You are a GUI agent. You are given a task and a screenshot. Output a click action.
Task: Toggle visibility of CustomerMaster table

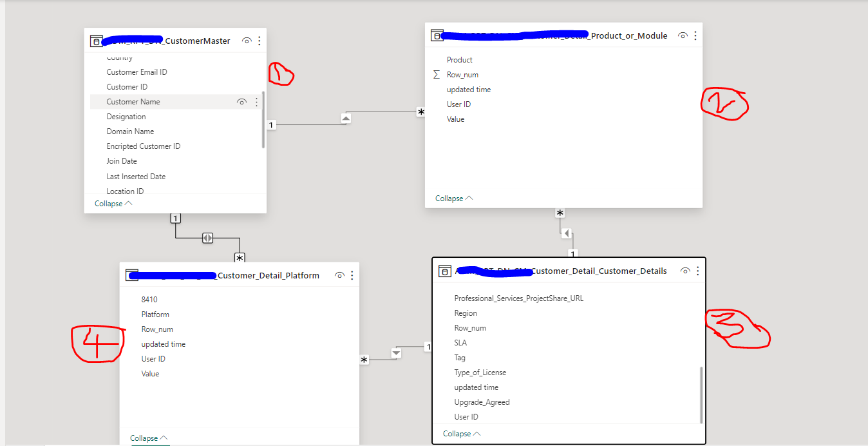246,41
